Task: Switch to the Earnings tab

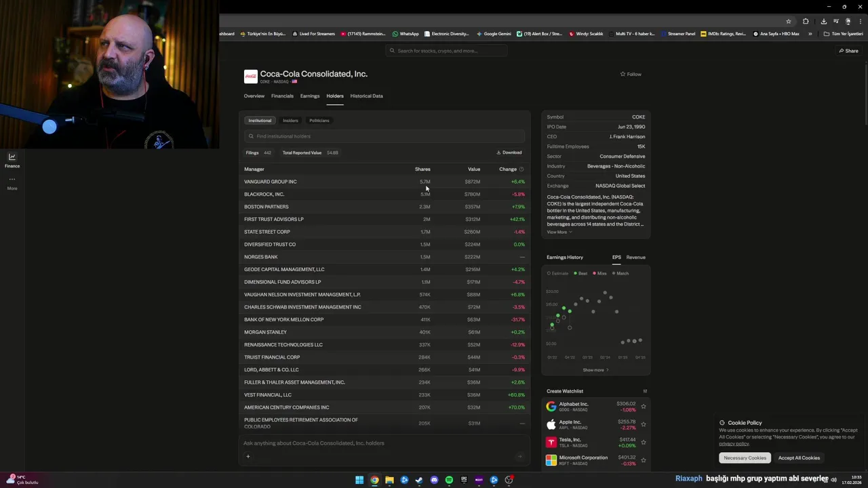Action: [310, 96]
